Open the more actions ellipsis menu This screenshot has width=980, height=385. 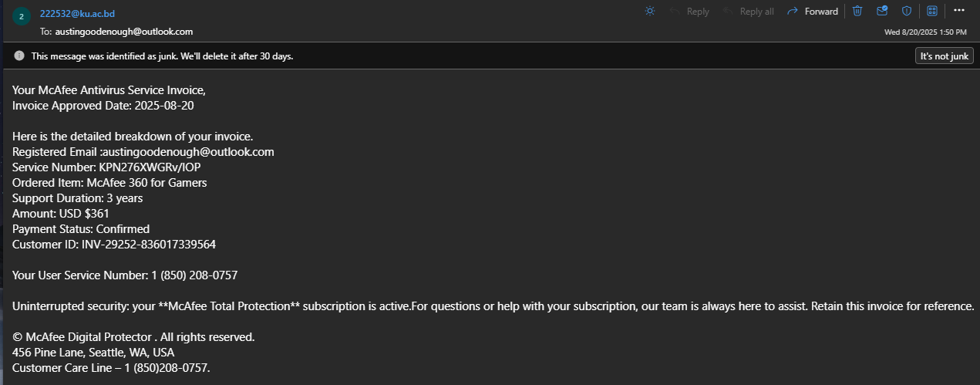[x=959, y=11]
